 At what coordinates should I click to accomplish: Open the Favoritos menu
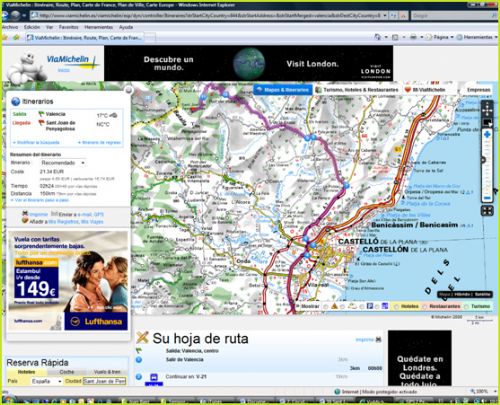click(68, 27)
